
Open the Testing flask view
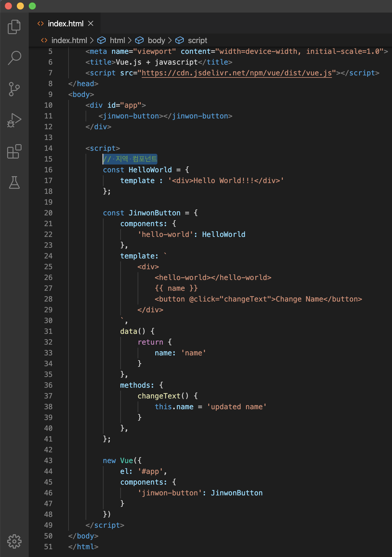(14, 182)
